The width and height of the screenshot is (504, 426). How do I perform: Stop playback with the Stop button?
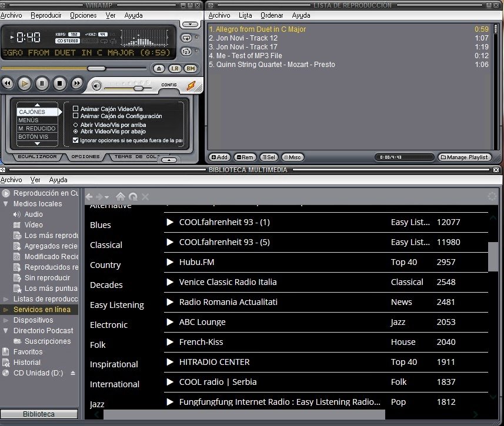(x=59, y=83)
